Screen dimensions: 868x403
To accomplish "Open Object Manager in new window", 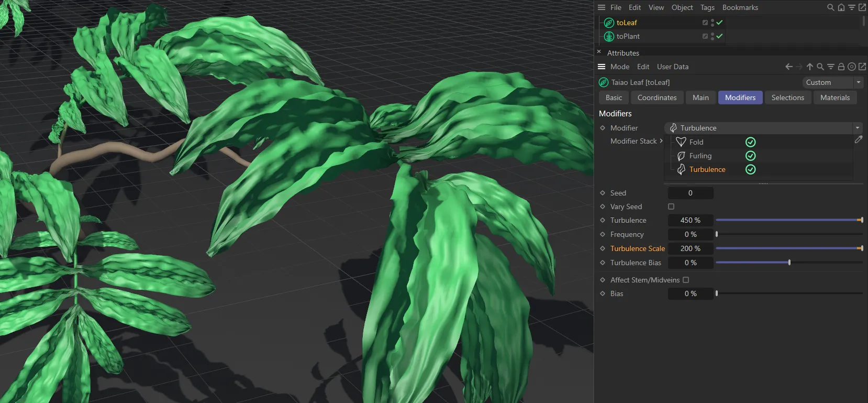I will pos(862,7).
